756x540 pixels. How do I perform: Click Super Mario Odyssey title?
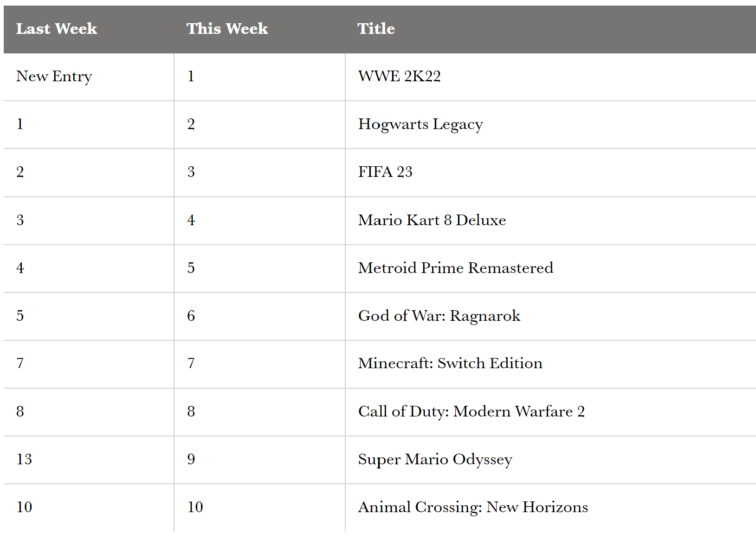click(x=435, y=459)
